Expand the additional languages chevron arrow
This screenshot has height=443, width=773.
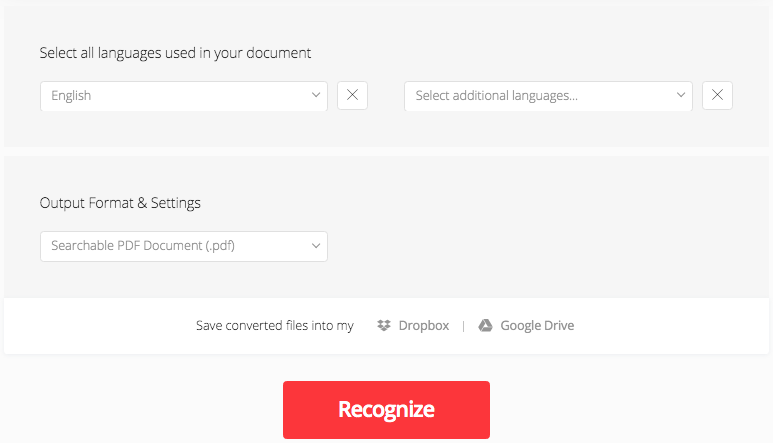pyautogui.click(x=681, y=96)
